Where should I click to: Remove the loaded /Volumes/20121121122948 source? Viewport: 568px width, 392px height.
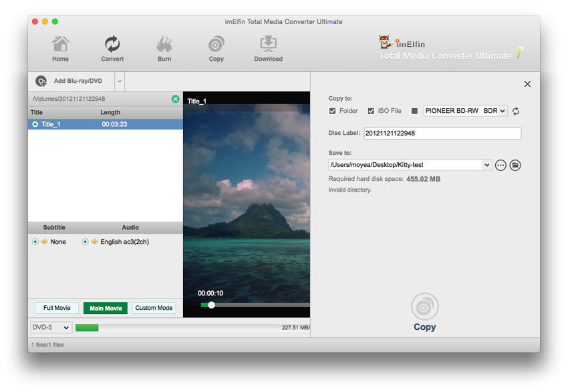[175, 99]
